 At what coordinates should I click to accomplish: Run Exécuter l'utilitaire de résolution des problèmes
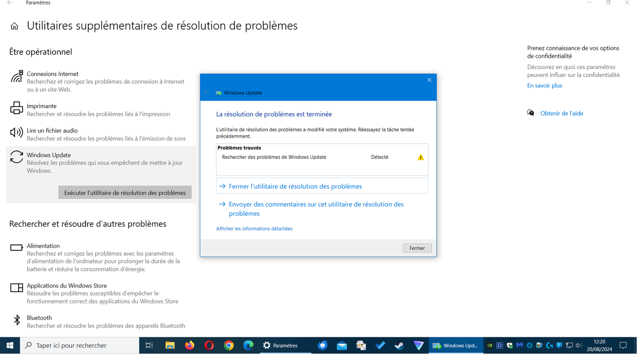coord(124,192)
